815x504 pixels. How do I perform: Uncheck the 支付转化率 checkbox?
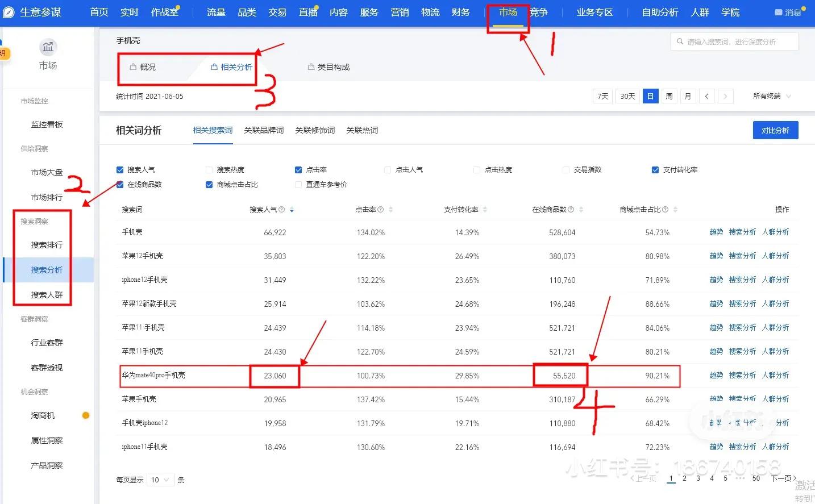[x=655, y=169]
